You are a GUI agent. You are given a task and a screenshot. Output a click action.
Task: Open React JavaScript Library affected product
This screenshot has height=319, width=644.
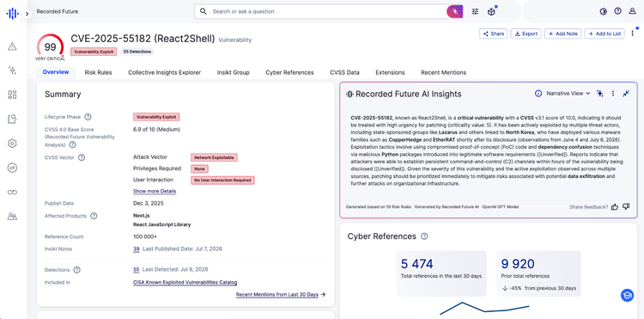point(161,224)
